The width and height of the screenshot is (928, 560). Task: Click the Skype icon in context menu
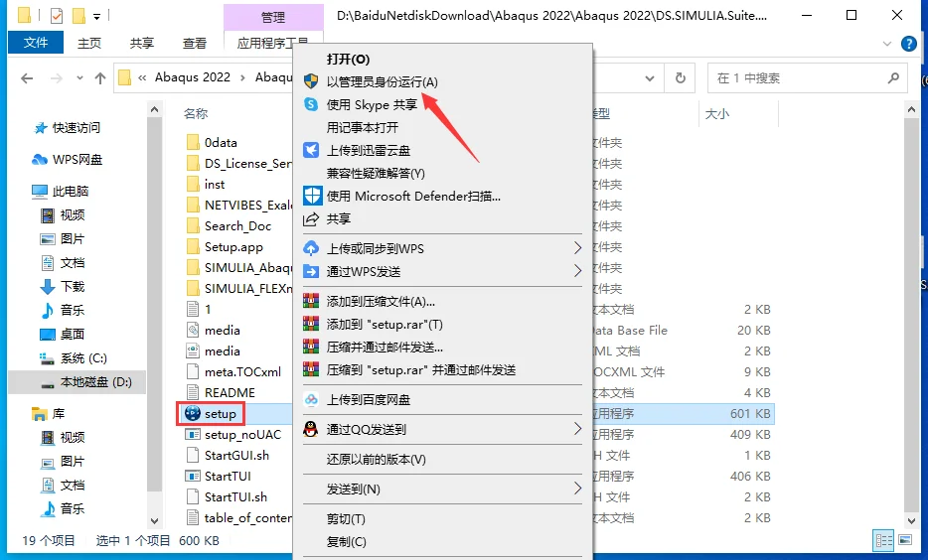click(x=311, y=104)
